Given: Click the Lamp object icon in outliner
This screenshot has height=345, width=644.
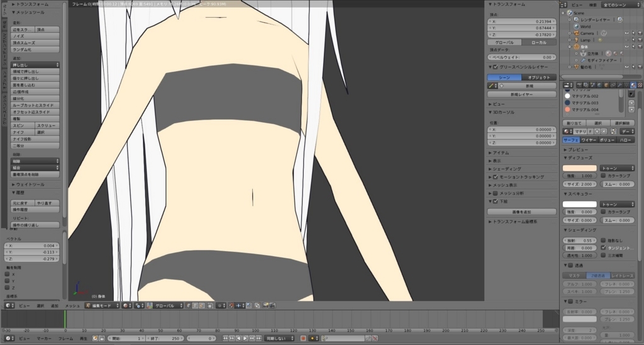Looking at the screenshot, I should (x=576, y=40).
